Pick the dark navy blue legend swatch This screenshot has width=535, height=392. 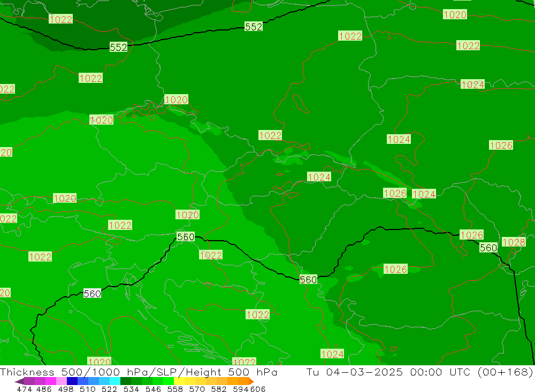coord(72,381)
